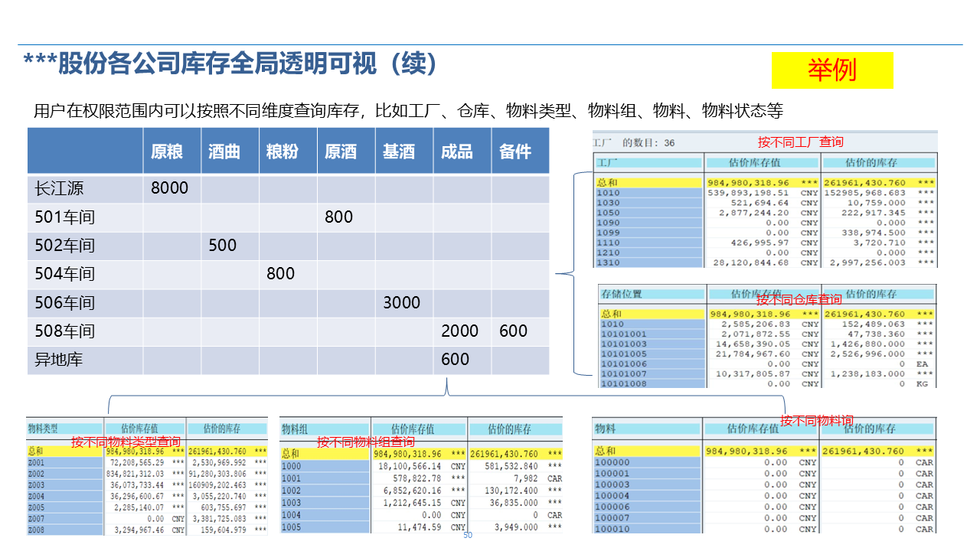This screenshot has height=551, width=980.
Task: Click storage location row 10101007
Action: pos(652,374)
